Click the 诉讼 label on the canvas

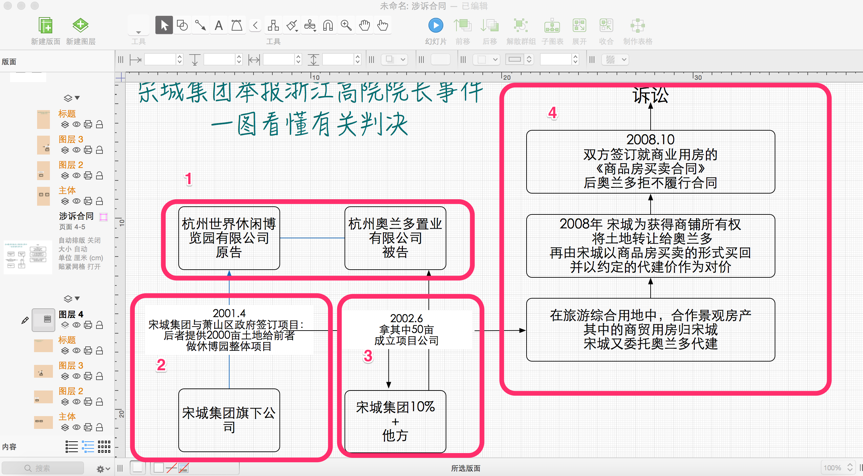click(x=651, y=96)
